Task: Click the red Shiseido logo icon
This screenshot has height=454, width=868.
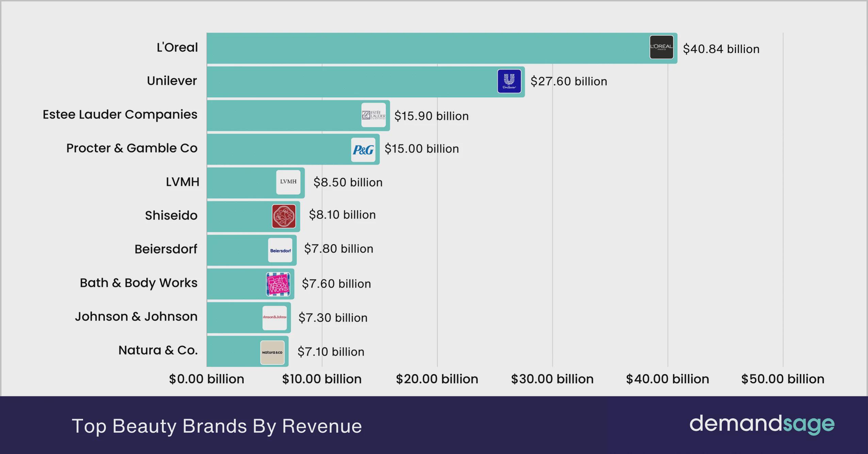Action: (284, 216)
